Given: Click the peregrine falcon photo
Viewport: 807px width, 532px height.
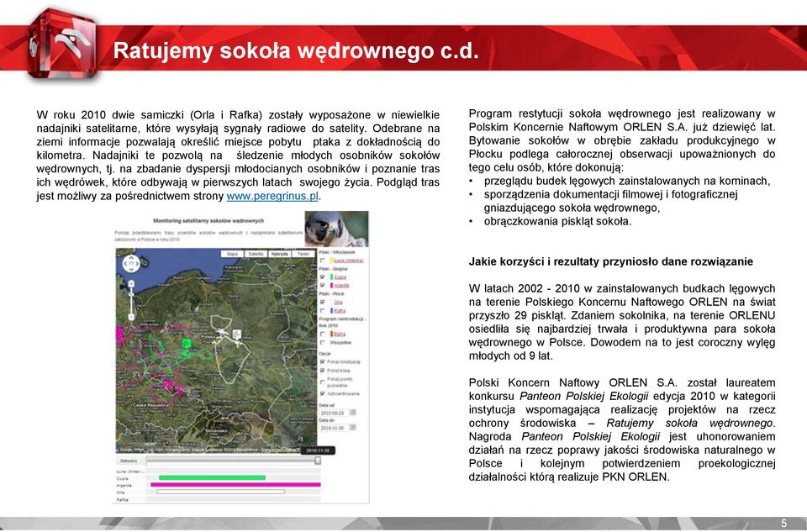Looking at the screenshot, I should pos(336,229).
